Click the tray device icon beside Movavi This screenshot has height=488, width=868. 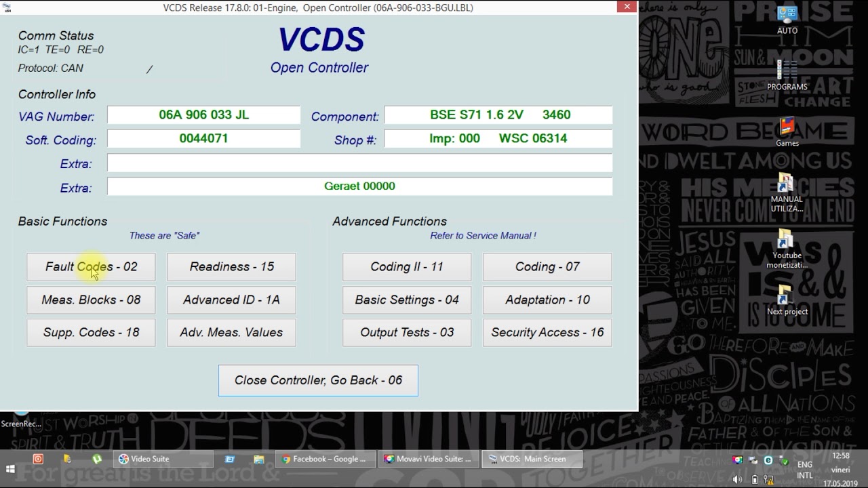[754, 460]
